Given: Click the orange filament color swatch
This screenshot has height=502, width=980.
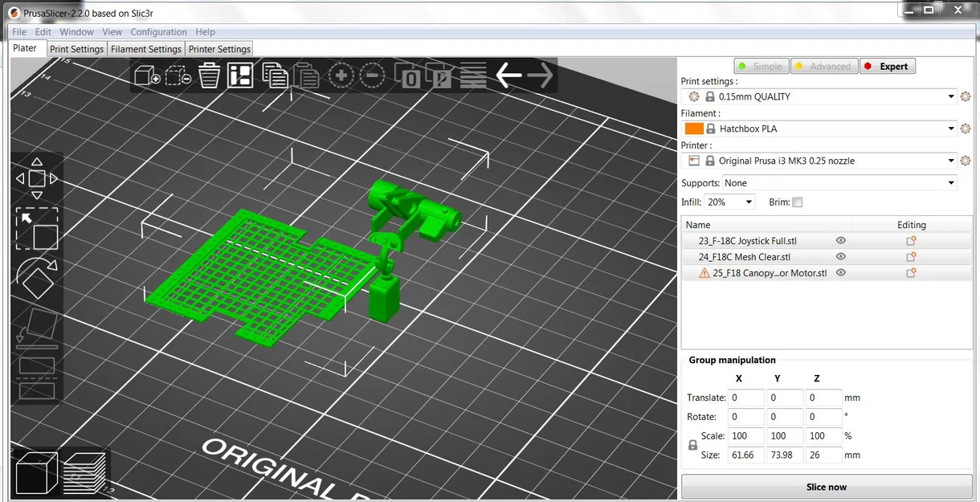Looking at the screenshot, I should coord(694,129).
